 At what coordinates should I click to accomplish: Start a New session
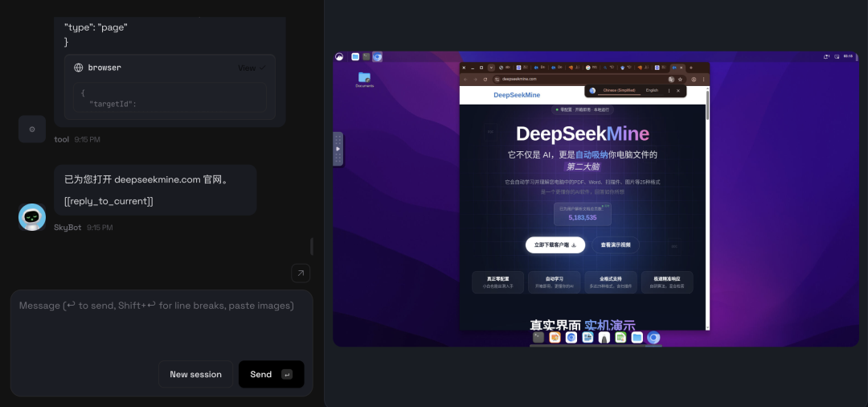click(195, 374)
